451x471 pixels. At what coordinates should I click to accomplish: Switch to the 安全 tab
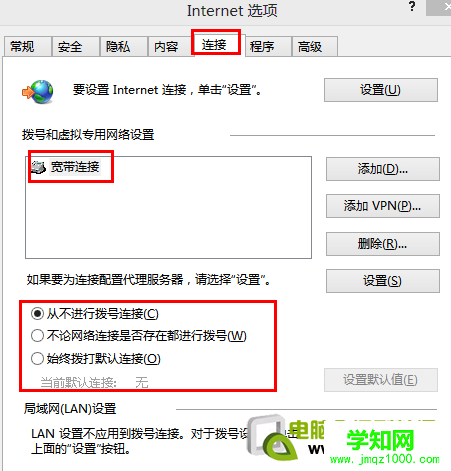point(76,46)
